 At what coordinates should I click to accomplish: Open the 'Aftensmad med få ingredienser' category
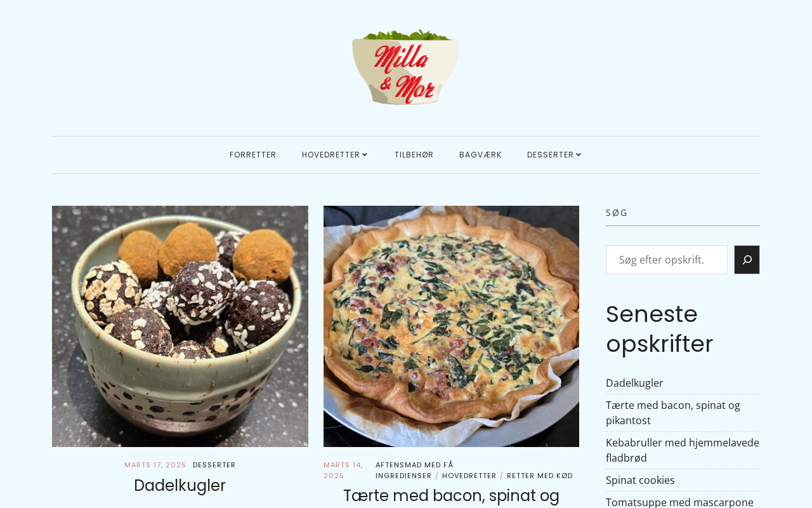click(414, 470)
